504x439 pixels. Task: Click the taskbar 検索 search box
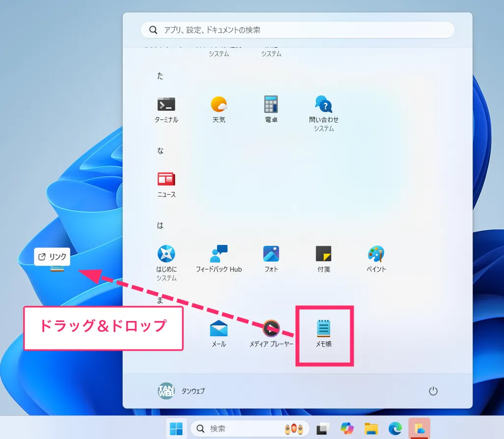(250, 428)
